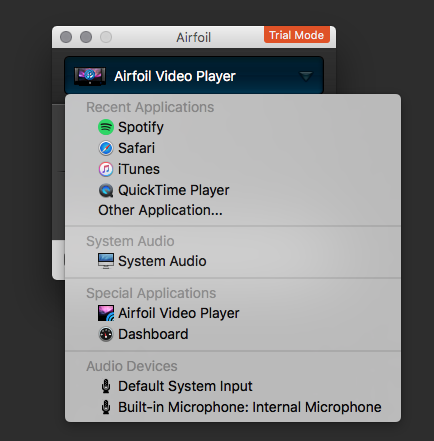Click the Default System Input microphone icon
The width and height of the screenshot is (434, 441).
106,386
